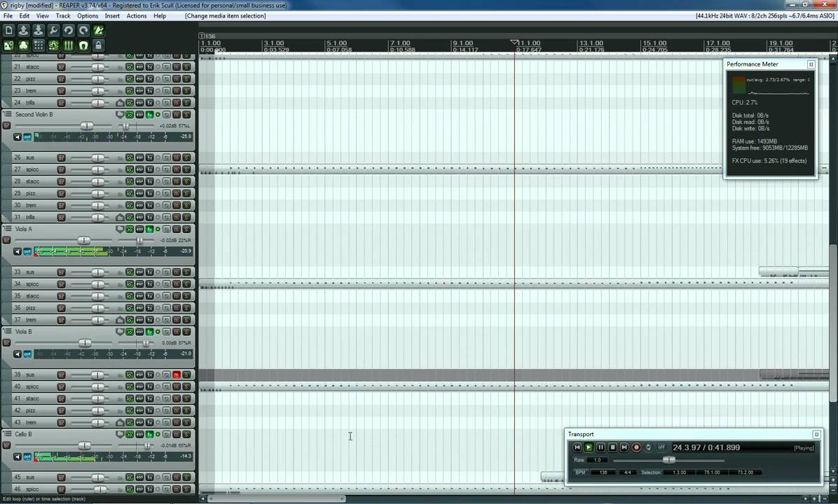Unmute track 39 sus
Screen dimensions: 838x504
(177, 374)
